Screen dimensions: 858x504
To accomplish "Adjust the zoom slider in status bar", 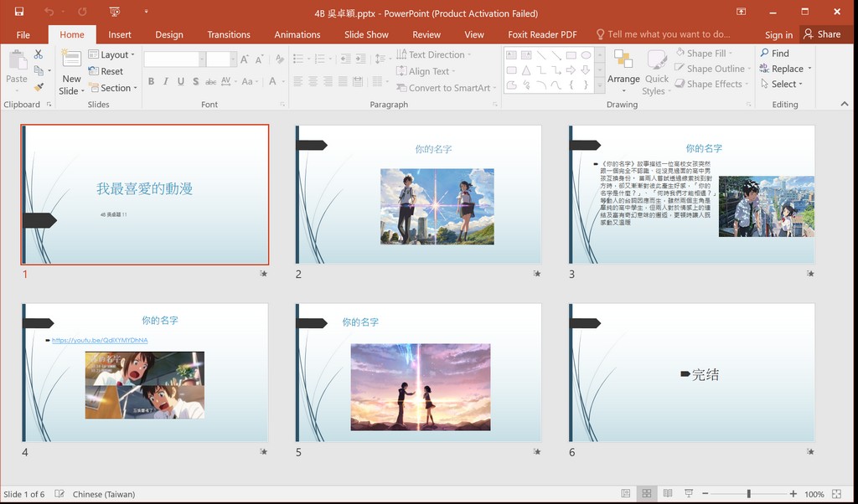I will pyautogui.click(x=748, y=494).
